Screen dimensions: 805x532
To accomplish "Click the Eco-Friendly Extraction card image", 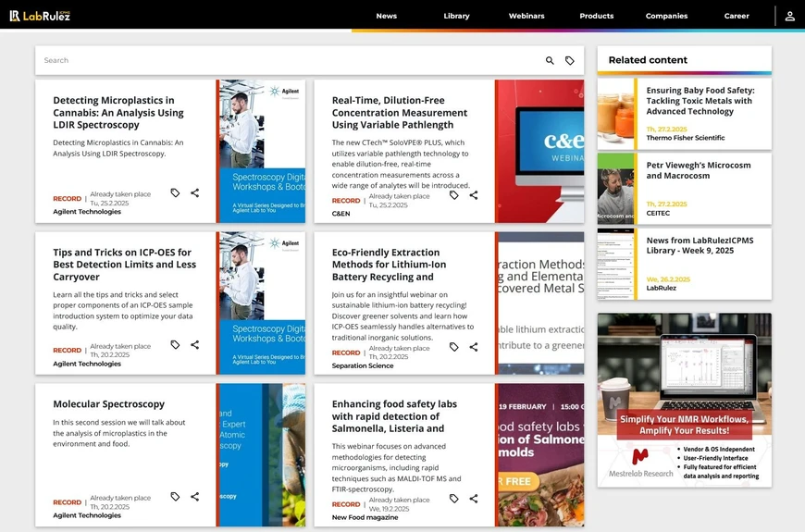I will (540, 303).
